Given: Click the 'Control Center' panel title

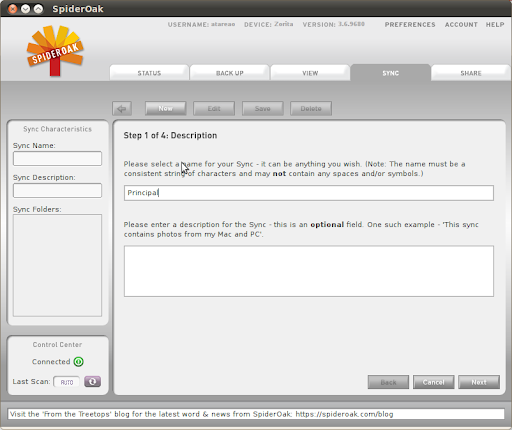Looking at the screenshot, I should click(57, 345).
